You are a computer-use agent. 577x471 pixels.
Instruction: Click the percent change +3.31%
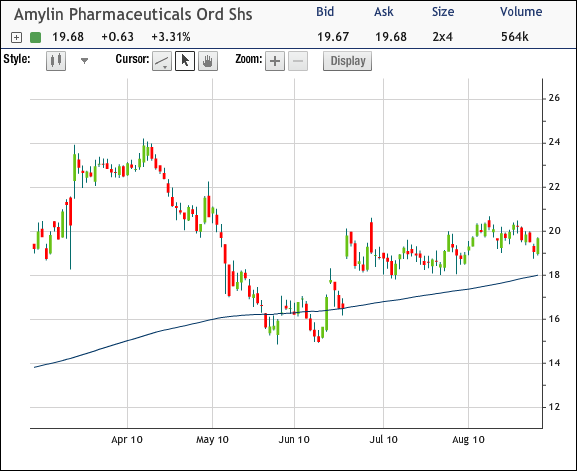(171, 37)
